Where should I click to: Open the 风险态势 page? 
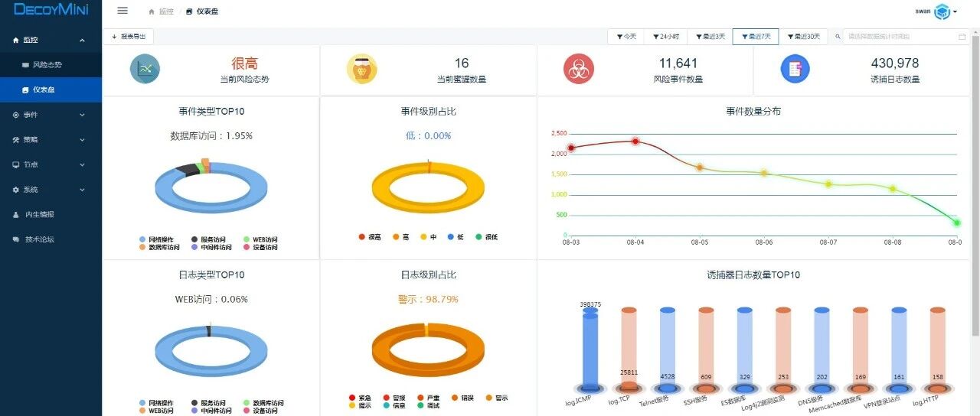[51, 65]
